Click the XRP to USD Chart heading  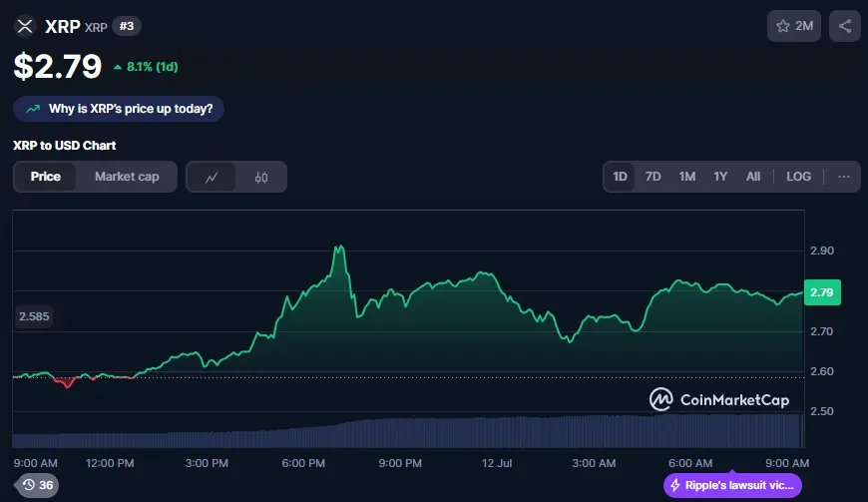tap(65, 146)
